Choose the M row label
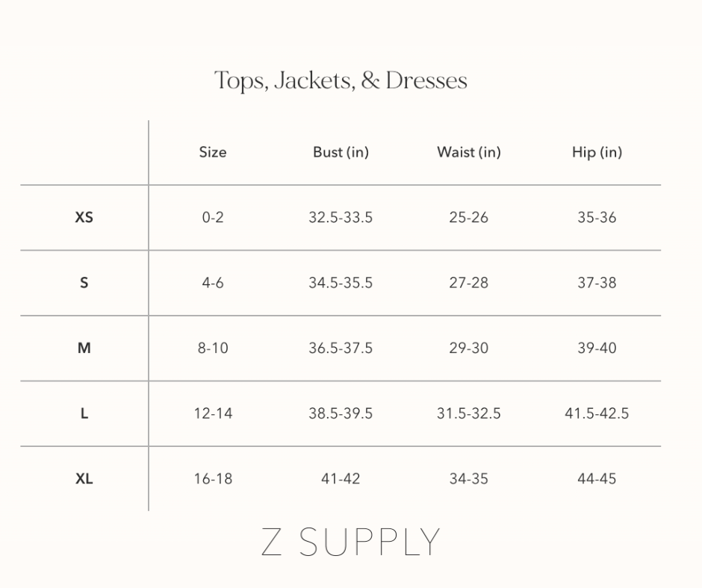The image size is (702, 588). 84,348
